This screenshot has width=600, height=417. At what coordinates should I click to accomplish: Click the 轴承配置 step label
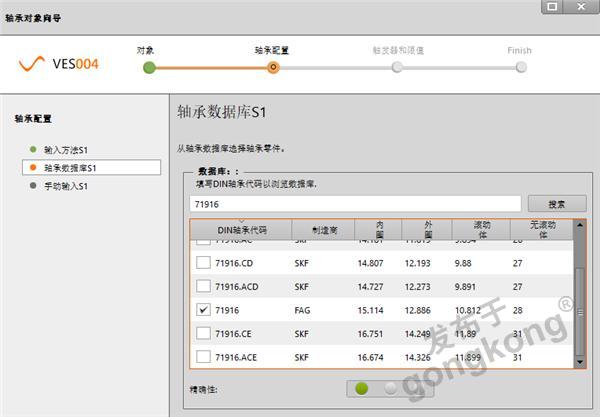click(x=272, y=50)
